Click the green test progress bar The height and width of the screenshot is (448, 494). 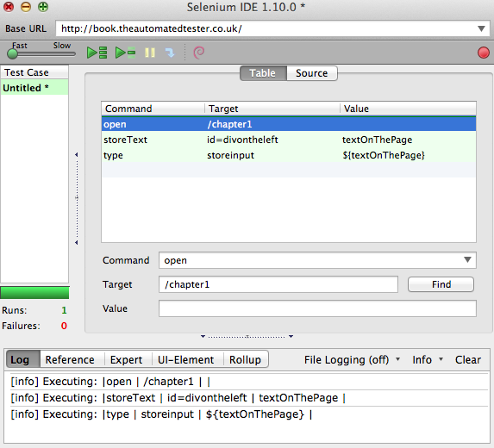tap(34, 292)
